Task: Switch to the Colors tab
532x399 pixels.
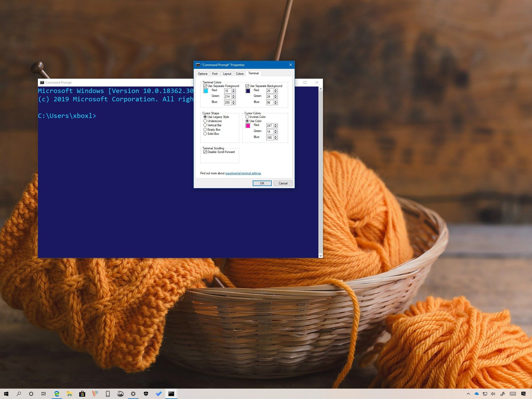Action: [240, 74]
